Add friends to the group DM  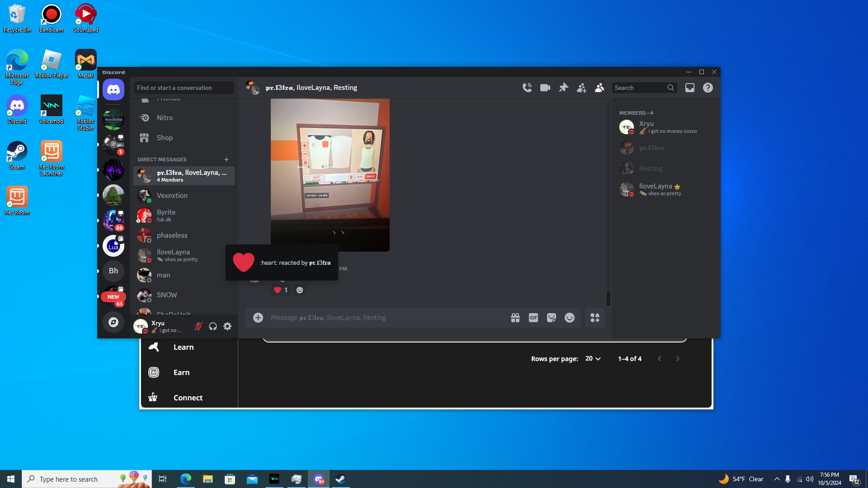pyautogui.click(x=581, y=88)
